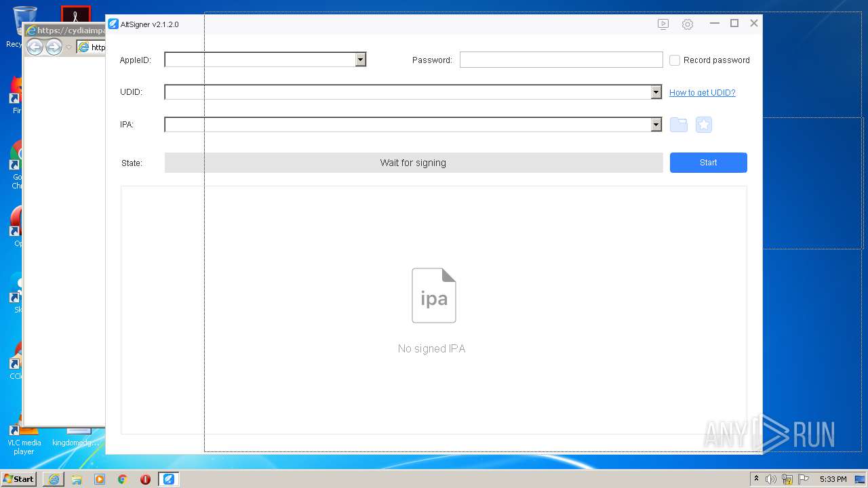Open the How to get UDID link
868x488 pixels.
point(703,93)
